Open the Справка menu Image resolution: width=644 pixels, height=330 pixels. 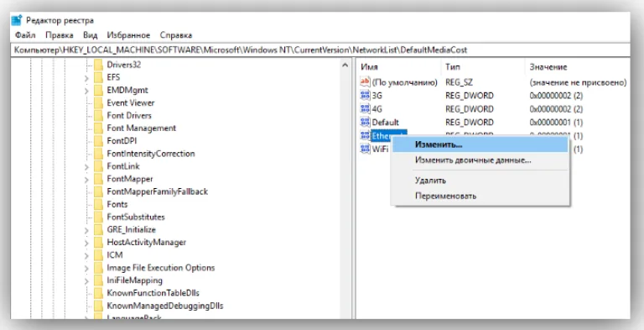click(x=176, y=35)
